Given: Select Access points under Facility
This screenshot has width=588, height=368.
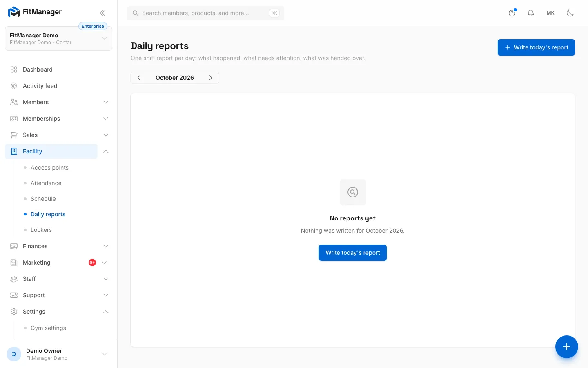Looking at the screenshot, I should click(x=49, y=168).
